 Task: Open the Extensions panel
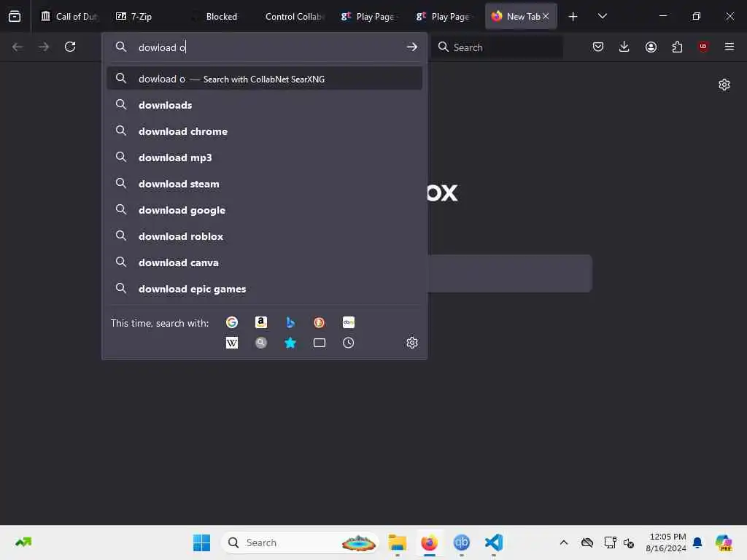(677, 47)
